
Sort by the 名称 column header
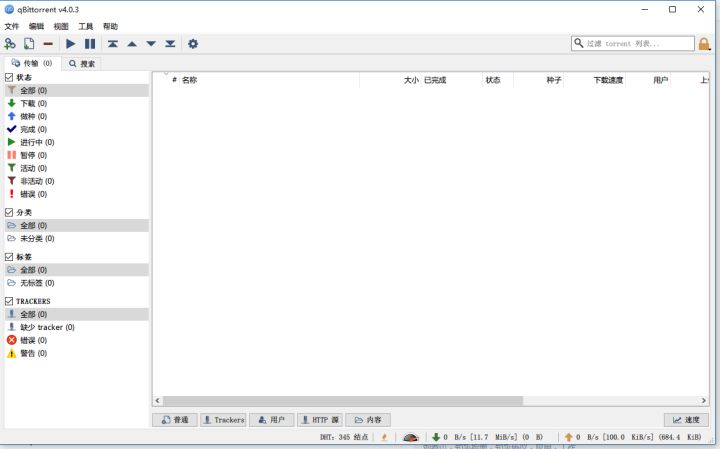coord(269,80)
